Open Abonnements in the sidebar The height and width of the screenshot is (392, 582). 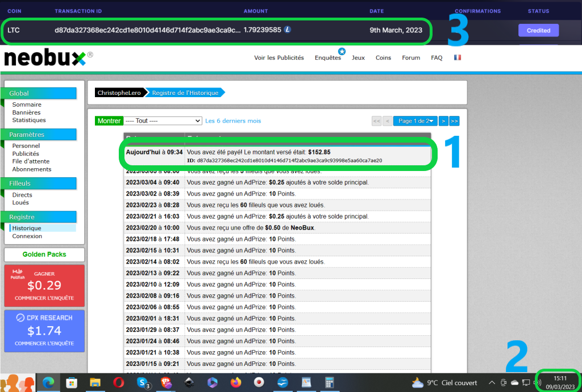(x=32, y=169)
